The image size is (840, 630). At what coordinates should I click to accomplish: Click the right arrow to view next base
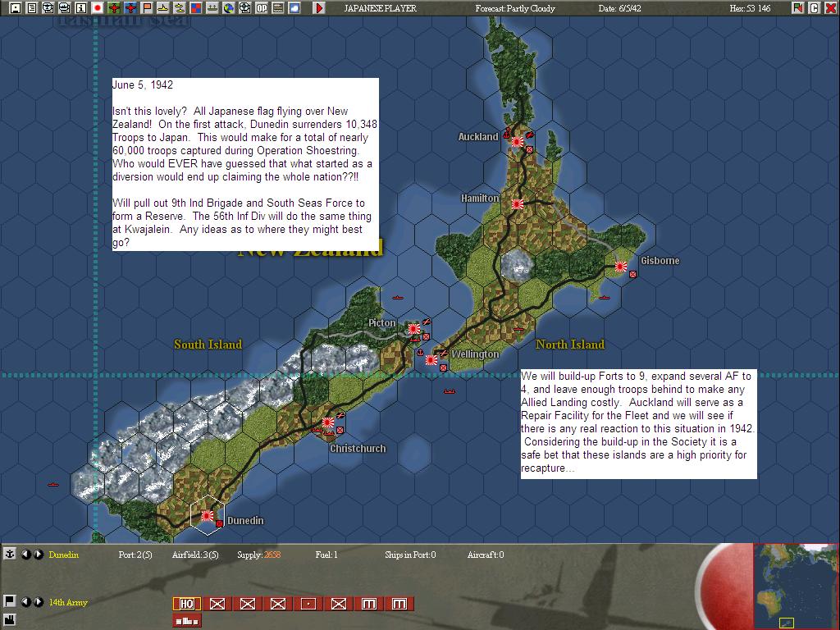click(x=39, y=554)
